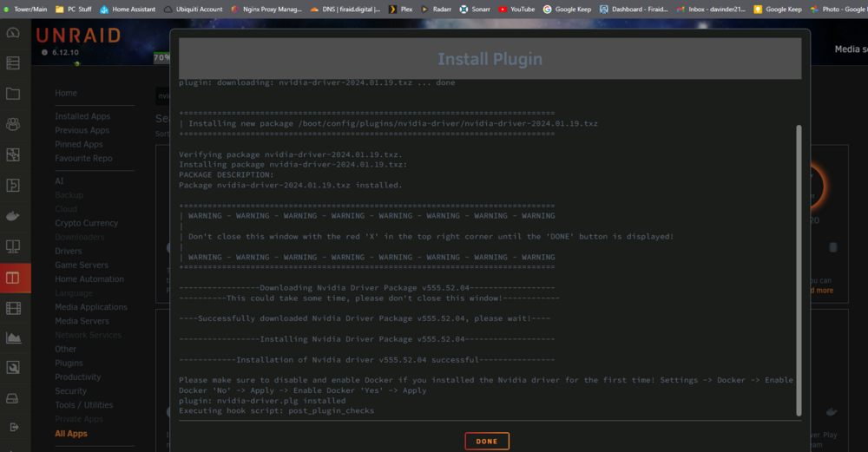Open the Dashboard - Firaid bookmark

[634, 9]
